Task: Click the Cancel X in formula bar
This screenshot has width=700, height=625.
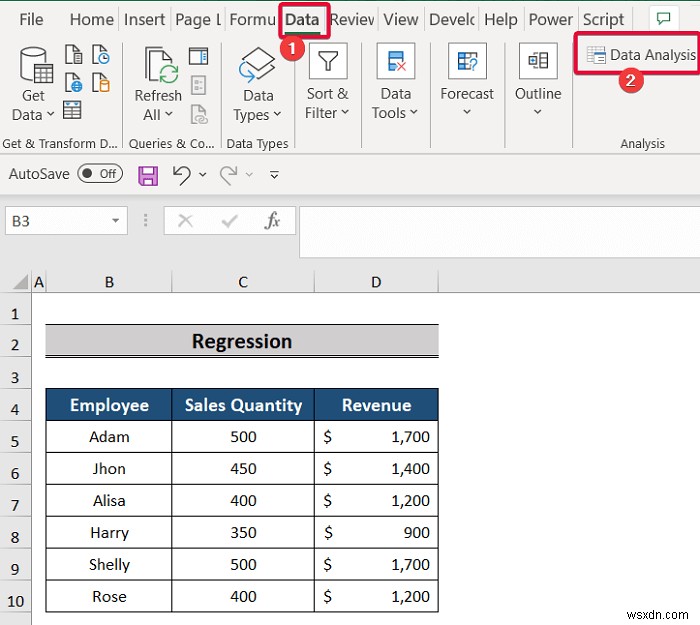Action: 185,220
